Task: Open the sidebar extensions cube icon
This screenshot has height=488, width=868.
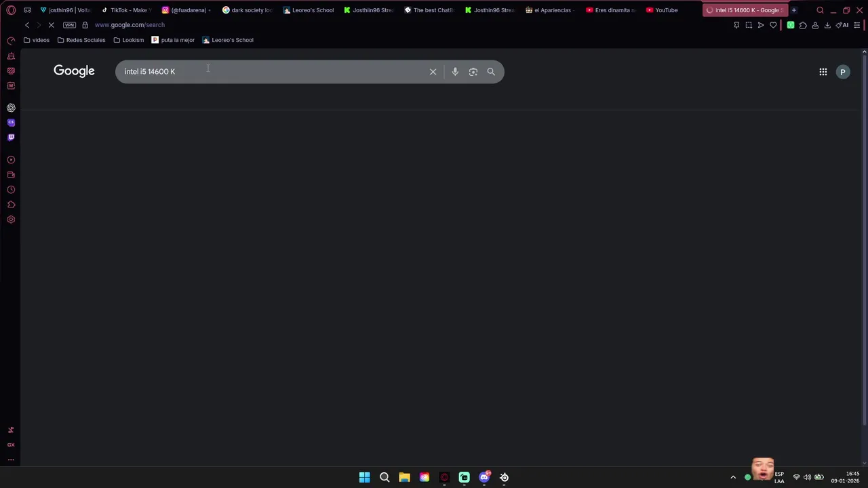Action: (11, 205)
